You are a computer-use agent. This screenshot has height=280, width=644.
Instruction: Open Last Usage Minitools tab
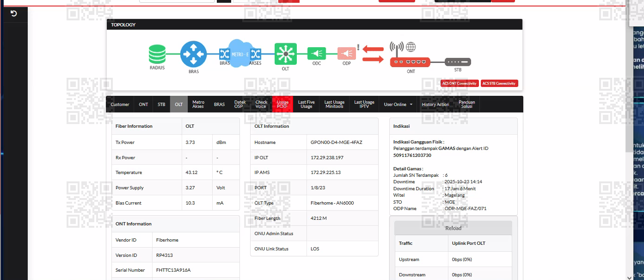tap(334, 104)
